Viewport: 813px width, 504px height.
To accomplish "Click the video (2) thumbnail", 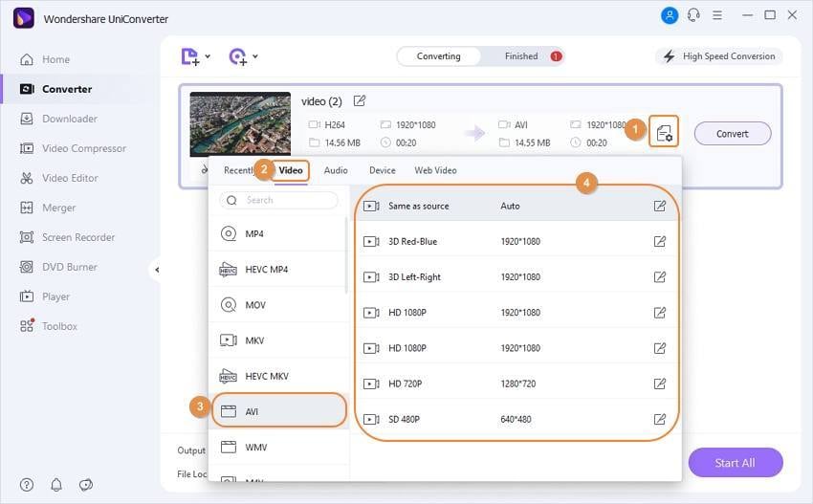I will (x=240, y=124).
